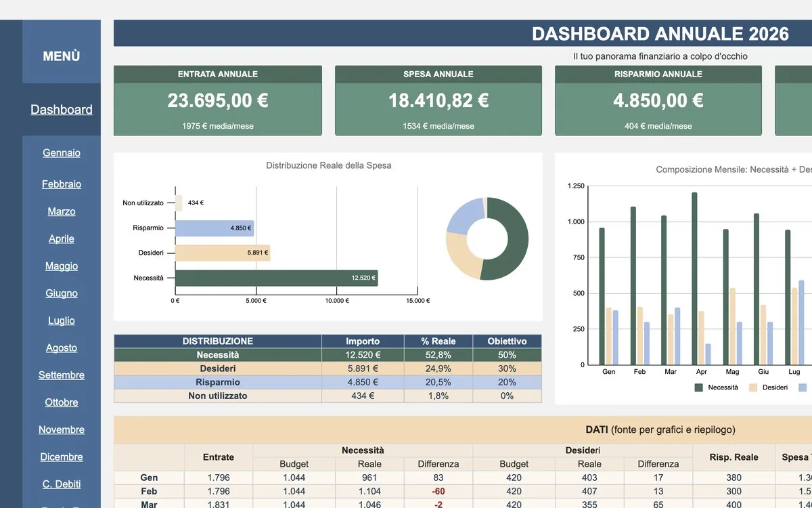Click the DISTRIBUZIONE table header
This screenshot has width=812, height=508.
218,341
